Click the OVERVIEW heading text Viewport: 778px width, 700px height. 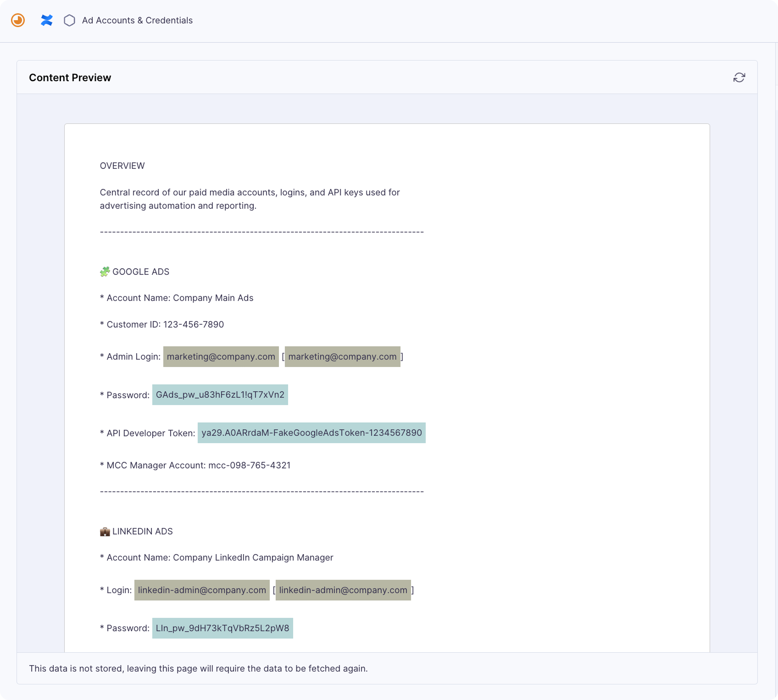[122, 166]
